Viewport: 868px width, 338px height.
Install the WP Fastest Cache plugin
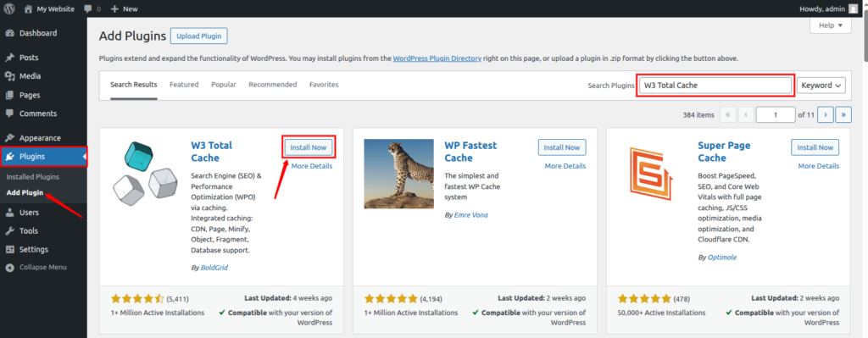point(562,147)
